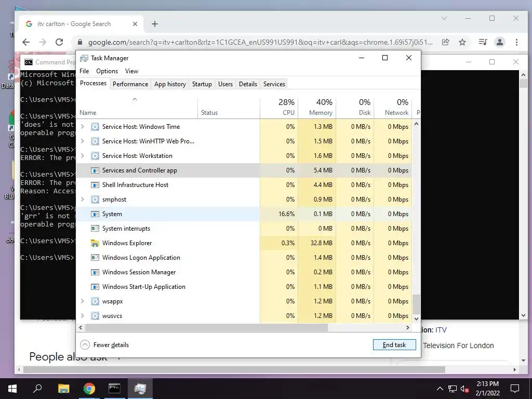The width and height of the screenshot is (532, 399).
Task: Click the clock showing 2:13 PM
Action: [487, 384]
